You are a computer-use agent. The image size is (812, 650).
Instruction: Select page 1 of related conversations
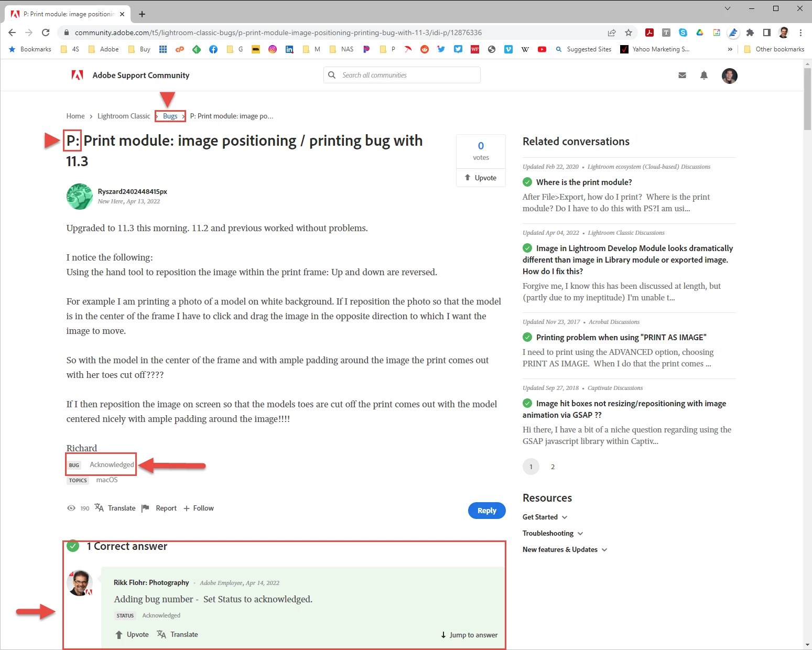(531, 467)
